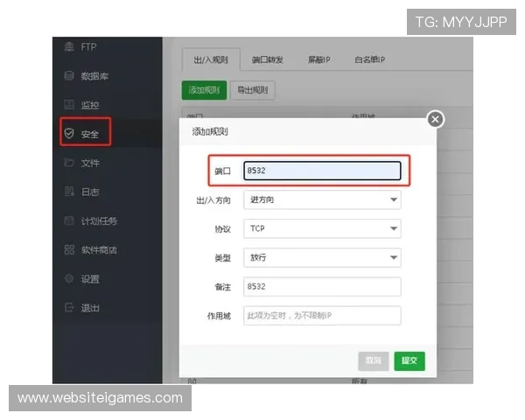
Task: Click the 日志 log icon
Action: click(68, 192)
